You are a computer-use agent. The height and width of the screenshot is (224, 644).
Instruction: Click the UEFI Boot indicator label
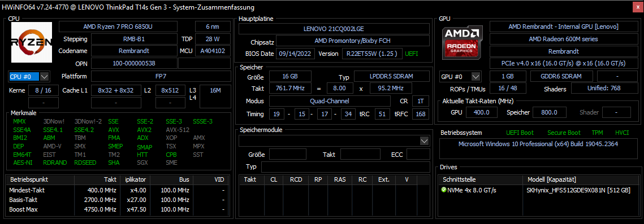coord(520,133)
